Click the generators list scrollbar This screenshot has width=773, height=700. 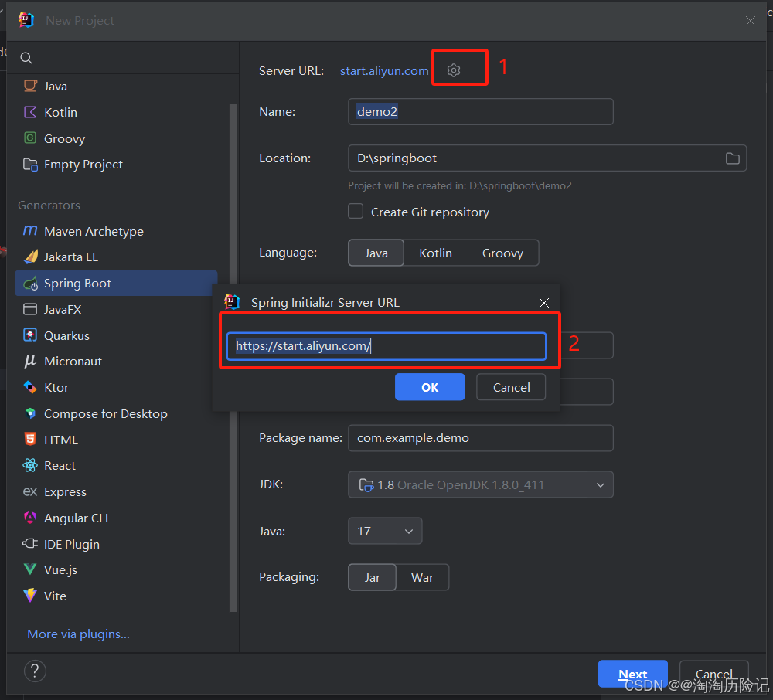click(x=233, y=358)
